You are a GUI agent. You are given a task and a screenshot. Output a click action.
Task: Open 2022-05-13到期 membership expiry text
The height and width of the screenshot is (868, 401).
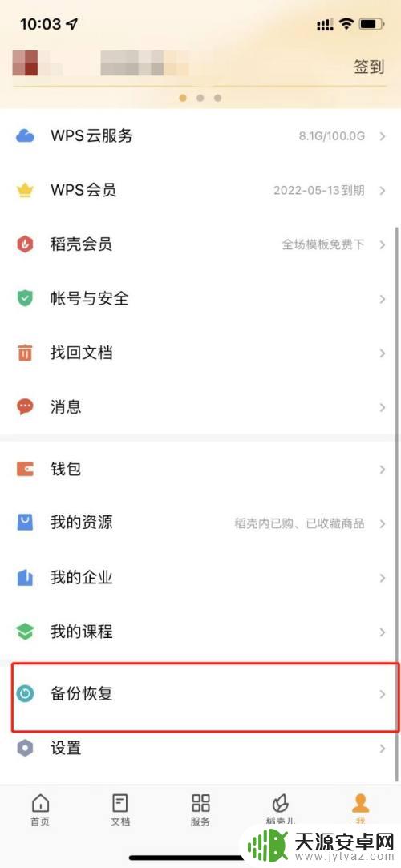[x=319, y=191]
